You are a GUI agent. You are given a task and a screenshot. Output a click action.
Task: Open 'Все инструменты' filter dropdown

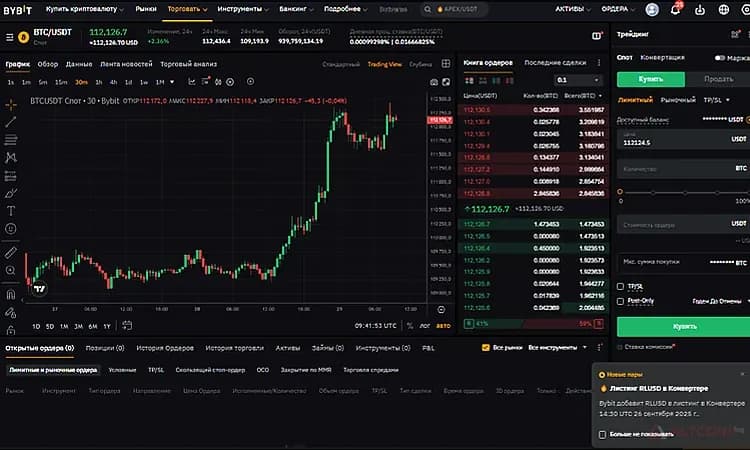(557, 348)
